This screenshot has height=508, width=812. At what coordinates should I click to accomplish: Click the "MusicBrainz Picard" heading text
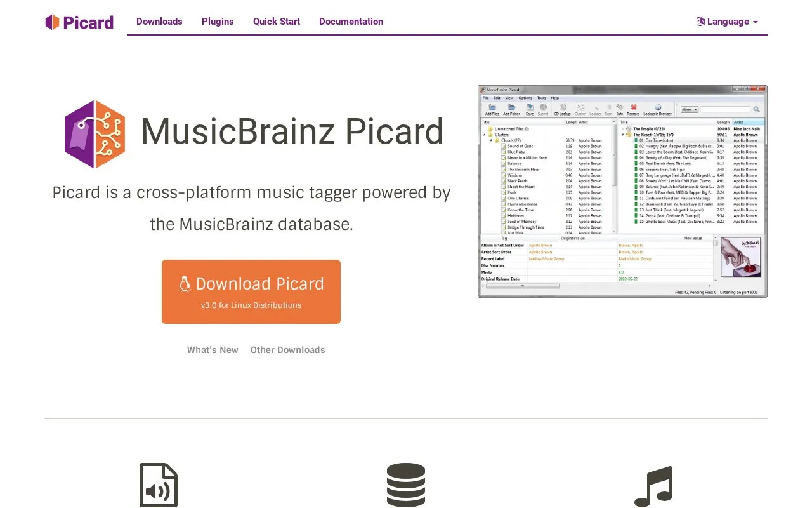(292, 132)
